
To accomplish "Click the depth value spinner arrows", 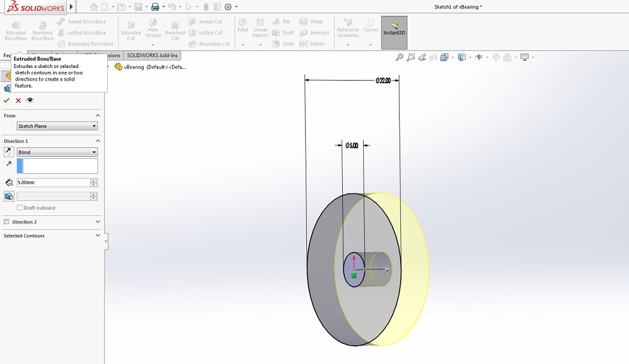I will coord(94,183).
